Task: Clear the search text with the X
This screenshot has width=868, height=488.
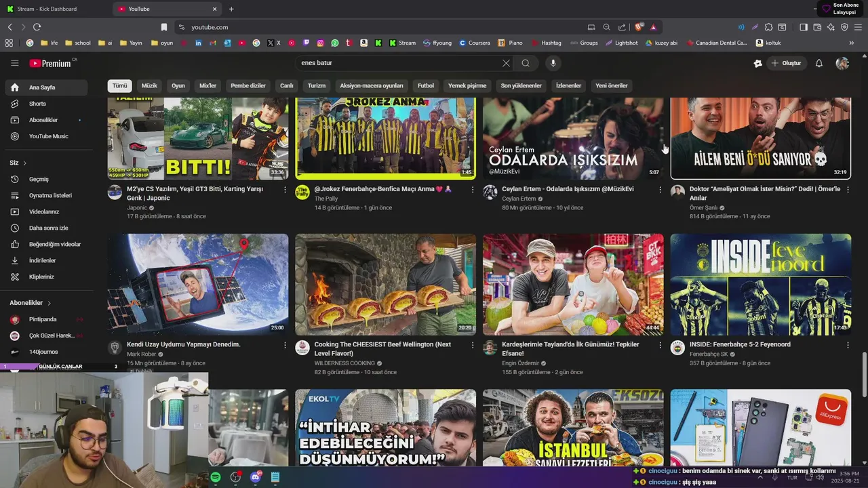Action: pos(506,63)
